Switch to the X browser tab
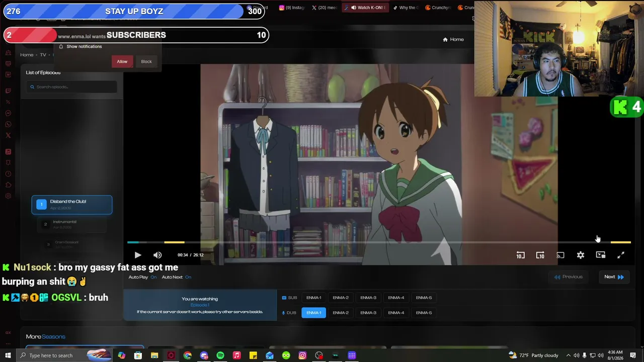This screenshot has width=644, height=362. [x=325, y=8]
